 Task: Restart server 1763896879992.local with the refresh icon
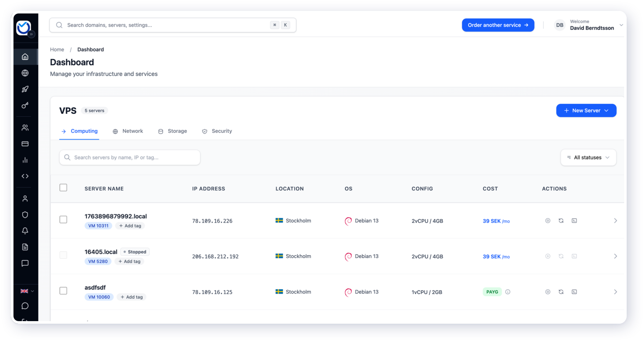(x=561, y=220)
